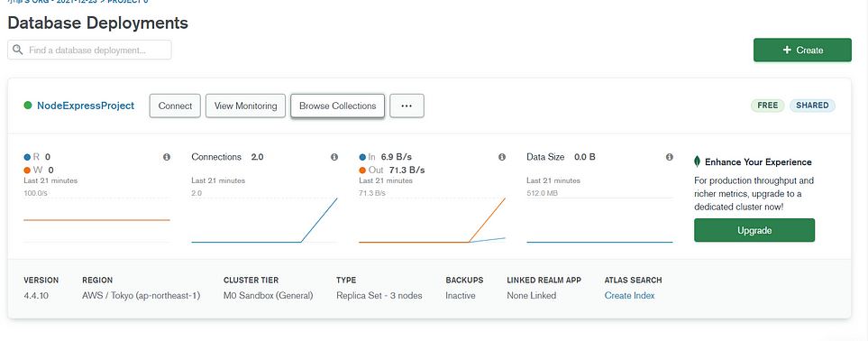The height and width of the screenshot is (341, 868).
Task: Click the FREE badge
Action: (x=767, y=106)
